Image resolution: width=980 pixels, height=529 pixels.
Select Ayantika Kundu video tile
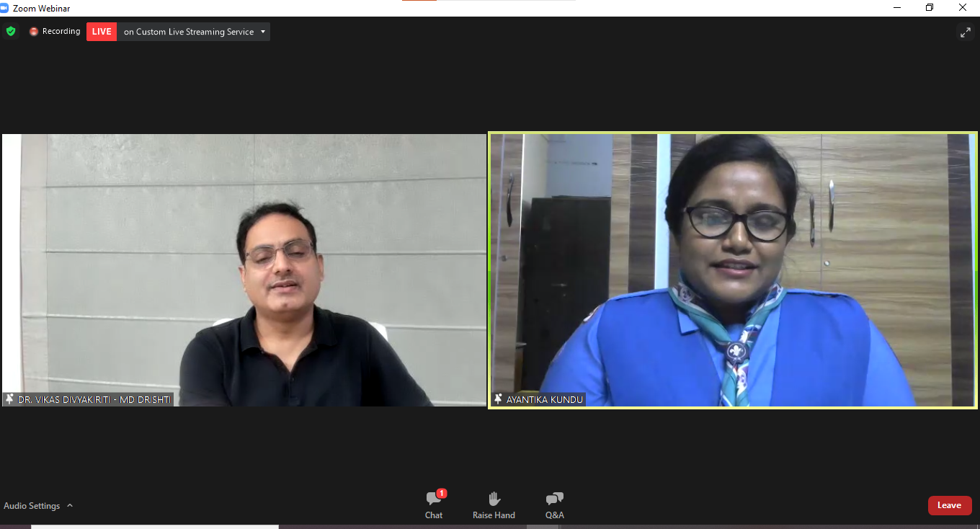pyautogui.click(x=733, y=270)
